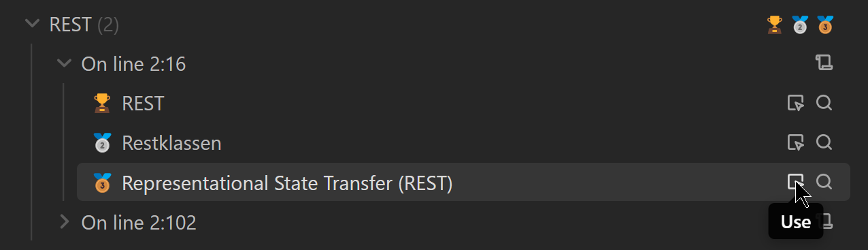Click the silver medal icon in REST header
The height and width of the screenshot is (250, 868).
(799, 25)
